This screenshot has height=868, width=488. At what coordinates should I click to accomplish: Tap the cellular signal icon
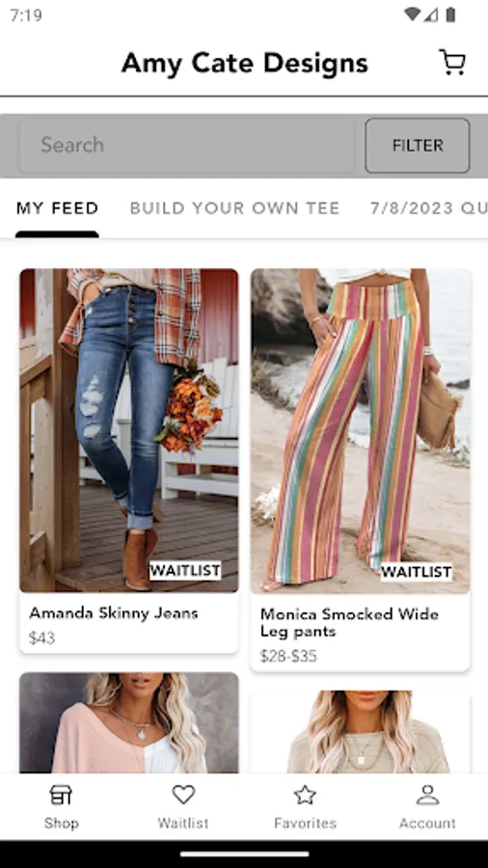click(431, 14)
